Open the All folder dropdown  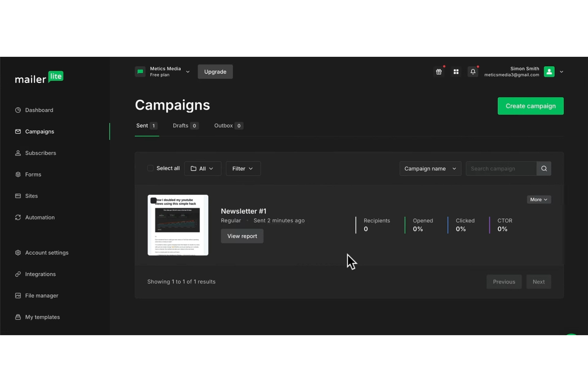coord(203,169)
